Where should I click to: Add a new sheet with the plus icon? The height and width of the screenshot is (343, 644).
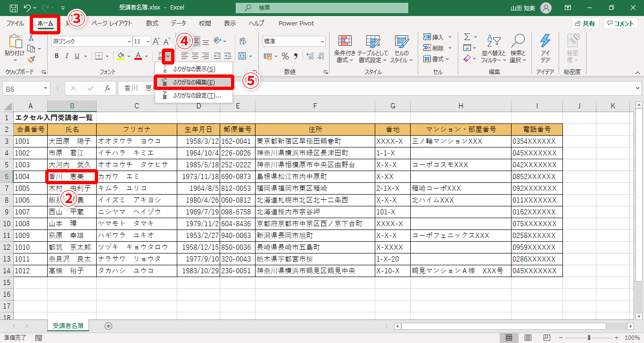click(x=108, y=326)
